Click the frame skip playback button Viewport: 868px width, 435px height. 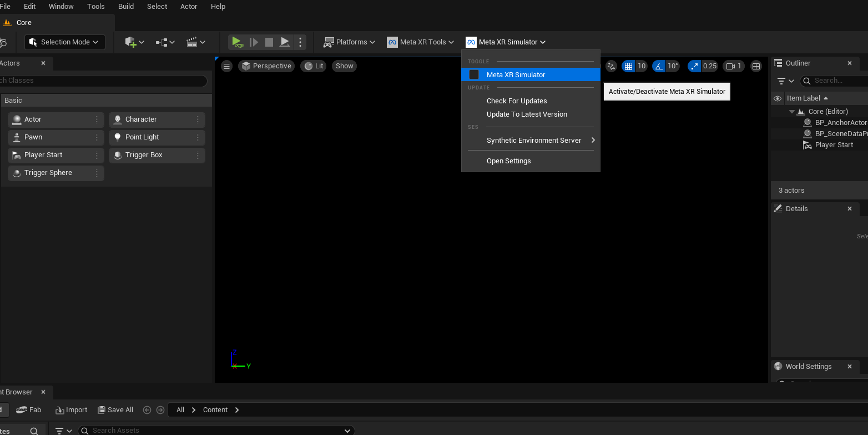click(254, 42)
